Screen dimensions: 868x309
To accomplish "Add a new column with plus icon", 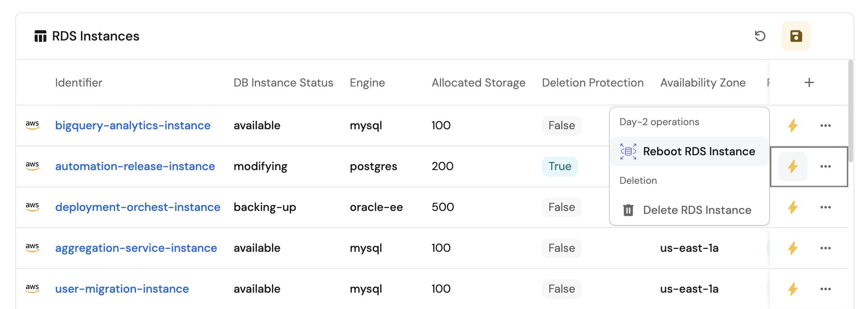I will pos(809,82).
